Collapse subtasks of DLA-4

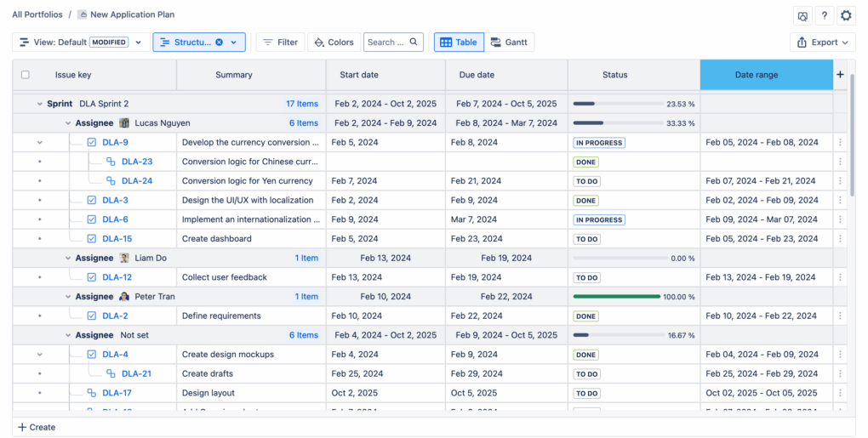[x=40, y=355]
